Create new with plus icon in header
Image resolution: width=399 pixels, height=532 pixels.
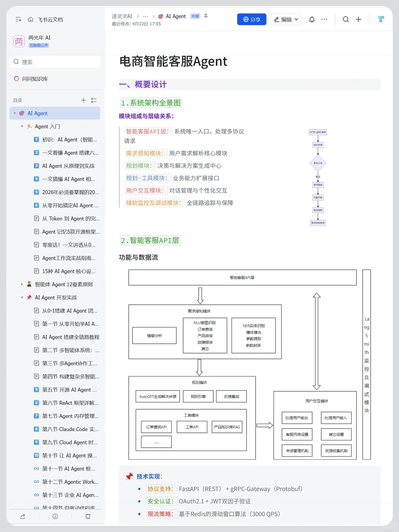point(358,20)
